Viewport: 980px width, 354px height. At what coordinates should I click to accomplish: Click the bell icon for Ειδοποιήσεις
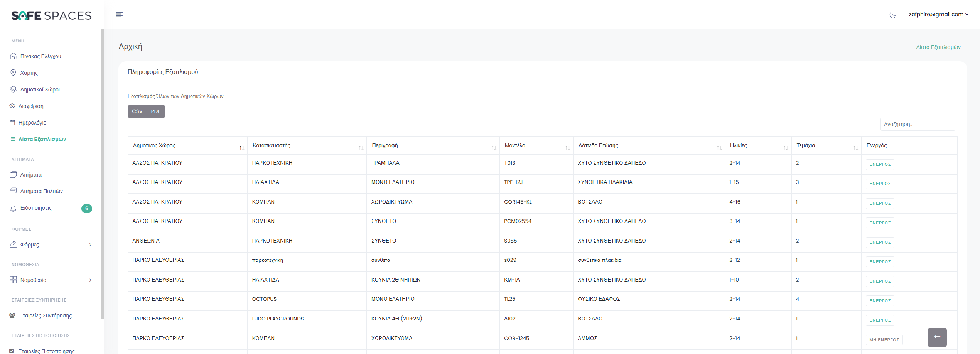(x=13, y=208)
